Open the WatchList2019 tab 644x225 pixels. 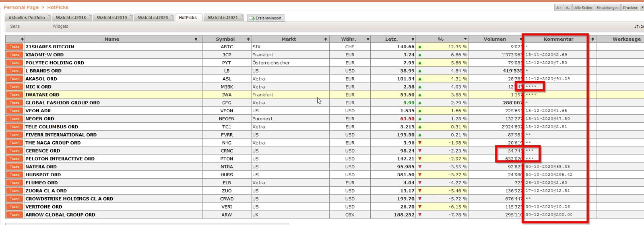pos(112,18)
